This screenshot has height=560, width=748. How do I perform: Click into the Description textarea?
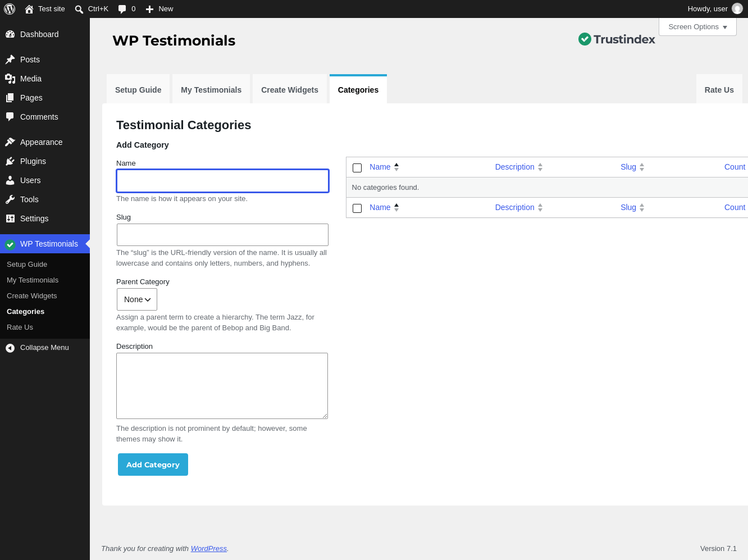click(222, 386)
